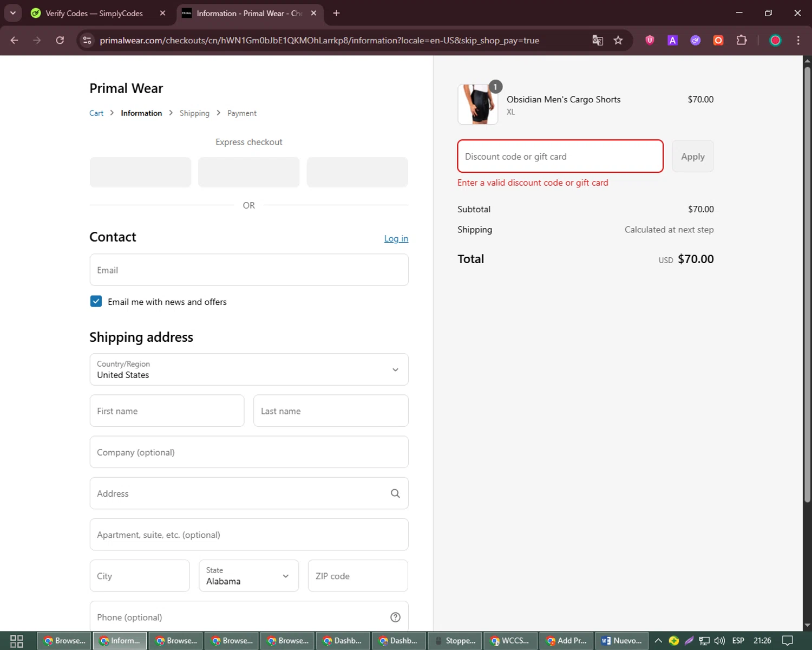Open the WCCS... taskbar window
The width and height of the screenshot is (812, 650).
[510, 641]
